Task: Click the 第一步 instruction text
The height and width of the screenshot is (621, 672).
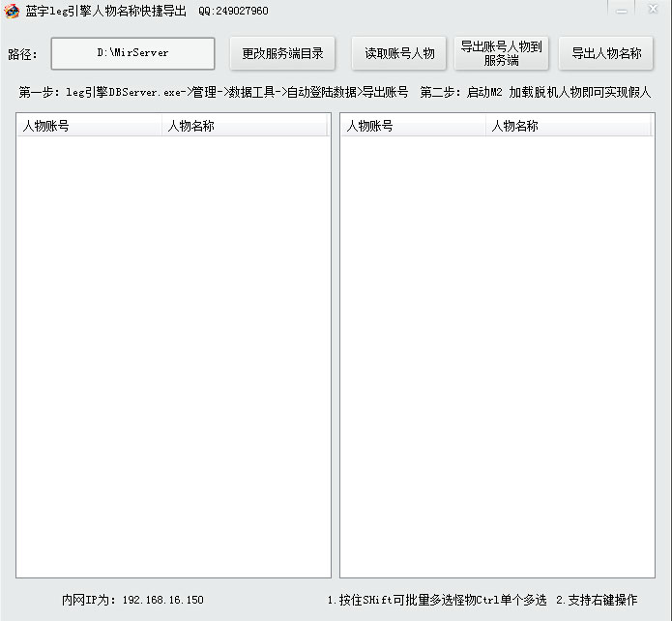Action: pos(213,93)
